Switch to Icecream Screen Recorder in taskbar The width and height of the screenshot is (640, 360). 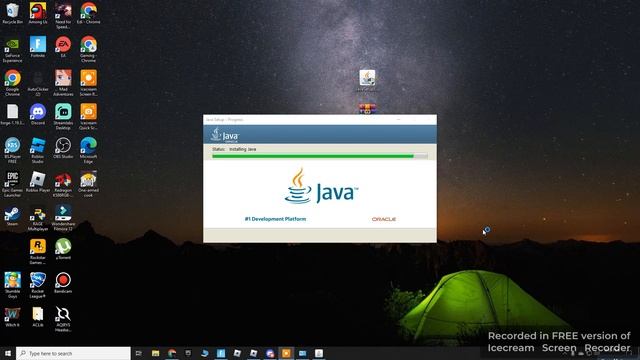(286, 353)
